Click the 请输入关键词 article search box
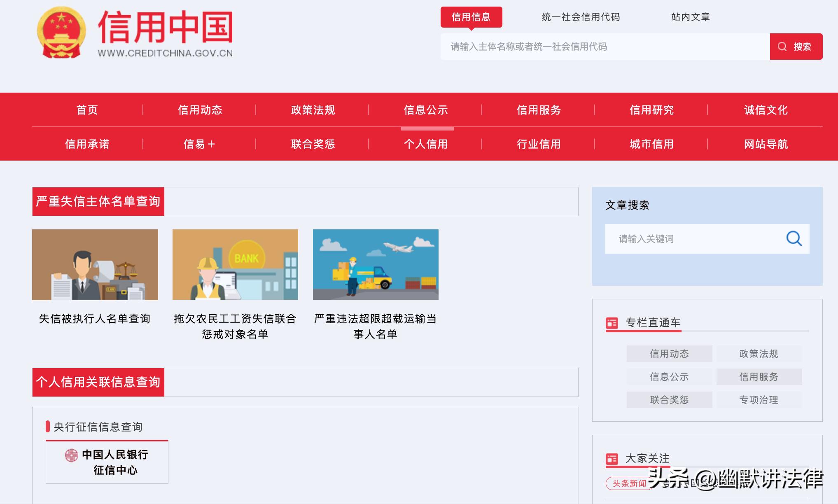 [679, 238]
